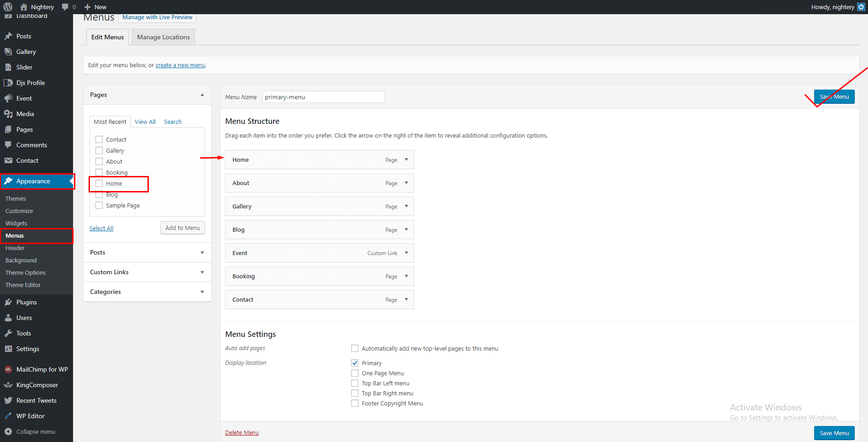This screenshot has width=868, height=442.
Task: Click the Menu Name text field
Action: pos(323,97)
